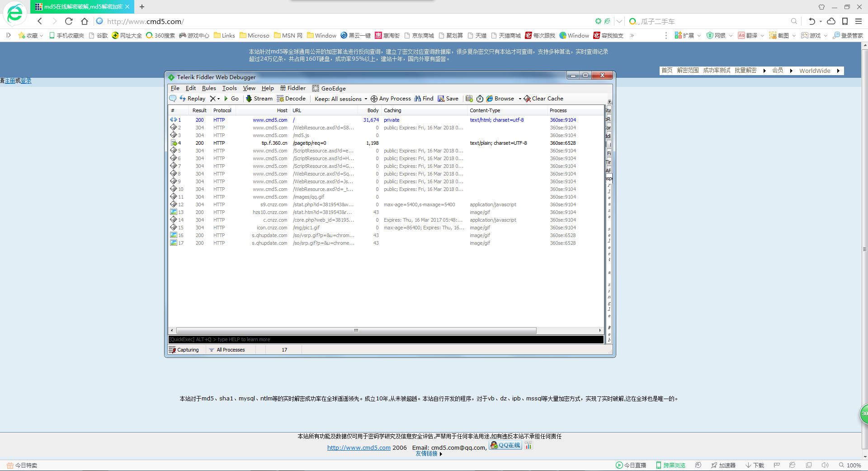Select the s9.cnzz.com session row

point(386,205)
